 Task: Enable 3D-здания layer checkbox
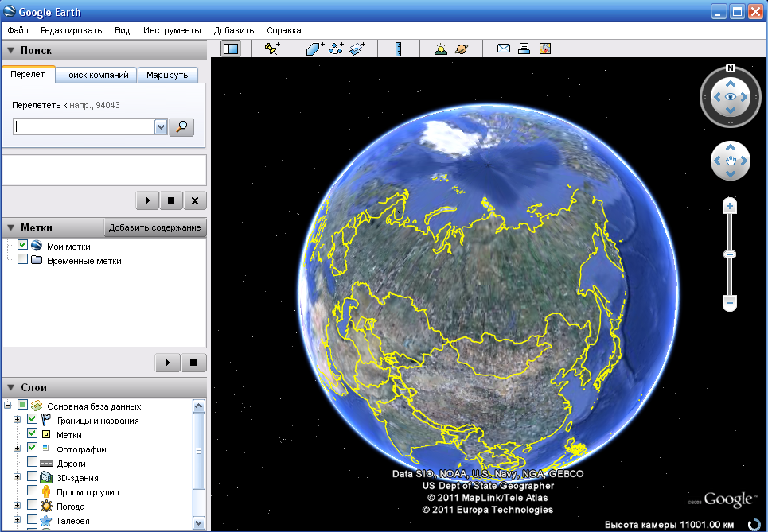(33, 476)
